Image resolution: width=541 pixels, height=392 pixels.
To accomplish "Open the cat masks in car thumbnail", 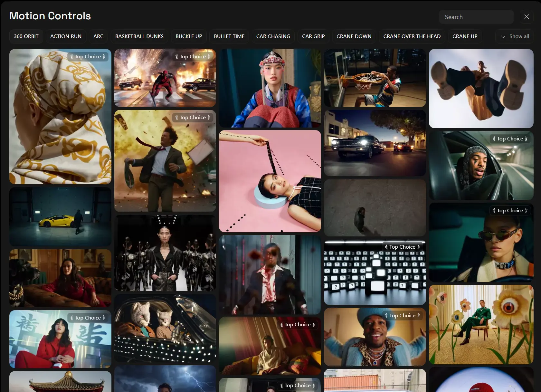I will pyautogui.click(x=165, y=328).
